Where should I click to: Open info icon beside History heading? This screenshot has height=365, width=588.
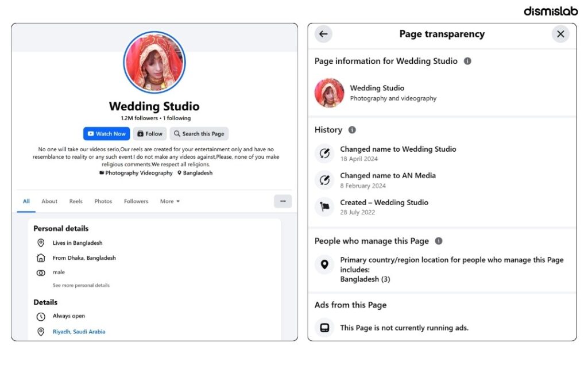(352, 130)
